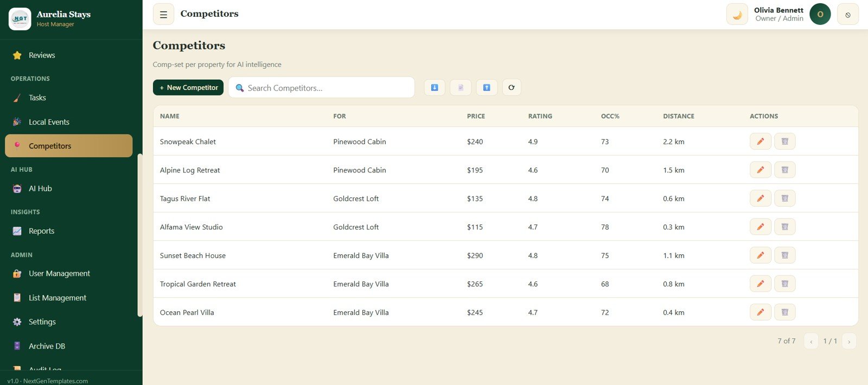The image size is (868, 385).
Task: Delete the Alfama View Studio row
Action: (785, 227)
